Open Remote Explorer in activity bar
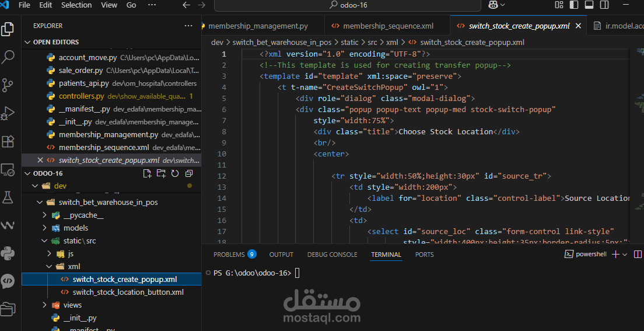644x331 pixels. [8, 169]
